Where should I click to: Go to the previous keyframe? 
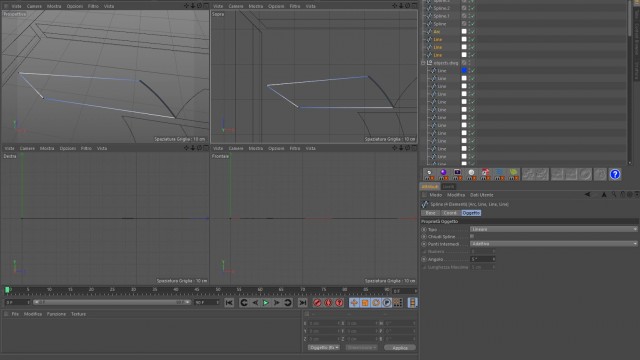click(x=244, y=302)
